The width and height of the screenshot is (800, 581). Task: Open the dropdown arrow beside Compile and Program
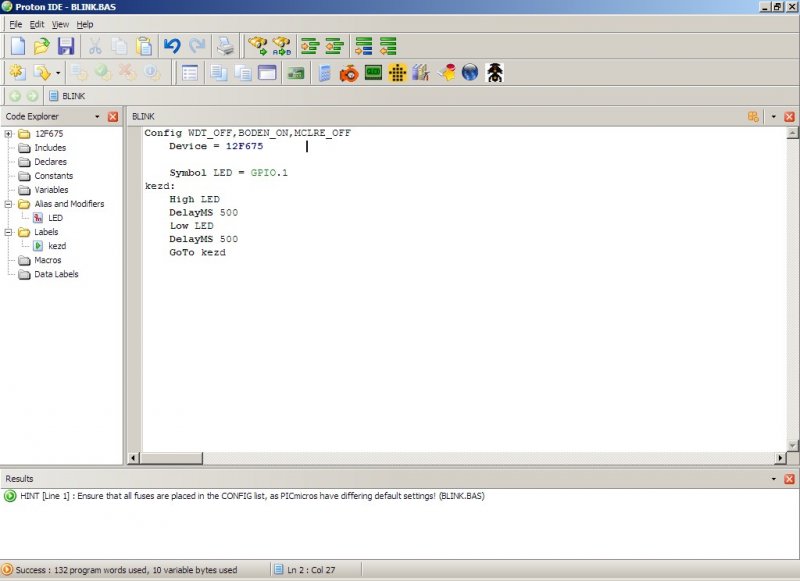pyautogui.click(x=58, y=73)
